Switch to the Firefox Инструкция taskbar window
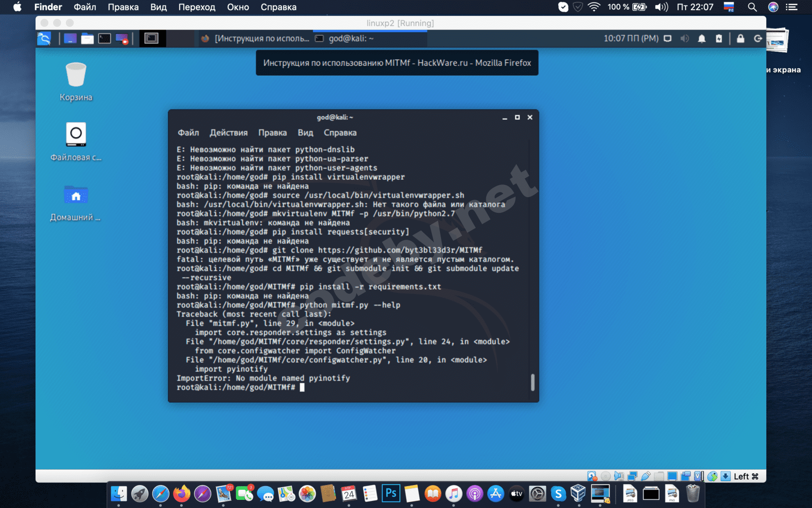The width and height of the screenshot is (812, 508). click(x=255, y=39)
